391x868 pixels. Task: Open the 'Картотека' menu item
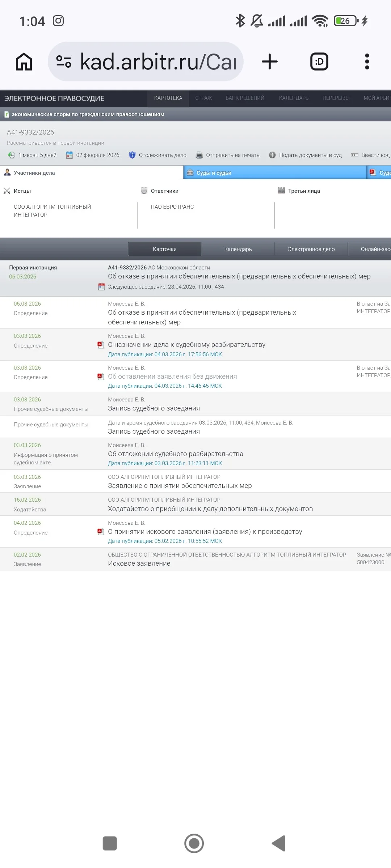coord(168,98)
